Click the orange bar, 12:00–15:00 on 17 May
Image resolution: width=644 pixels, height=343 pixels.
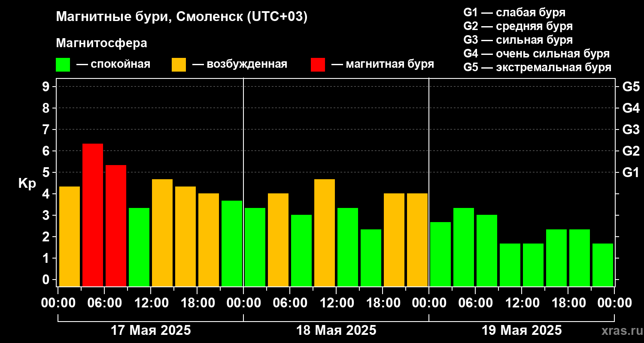[162, 233]
